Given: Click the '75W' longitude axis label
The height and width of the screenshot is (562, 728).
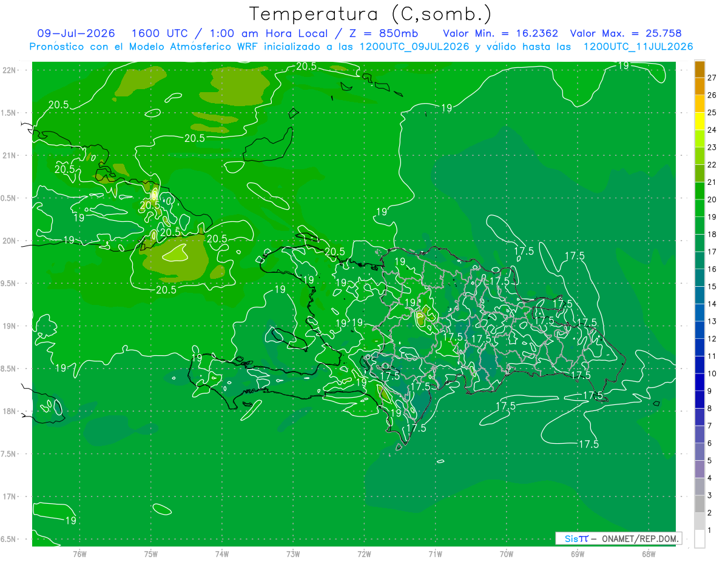Looking at the screenshot, I should click(151, 554).
